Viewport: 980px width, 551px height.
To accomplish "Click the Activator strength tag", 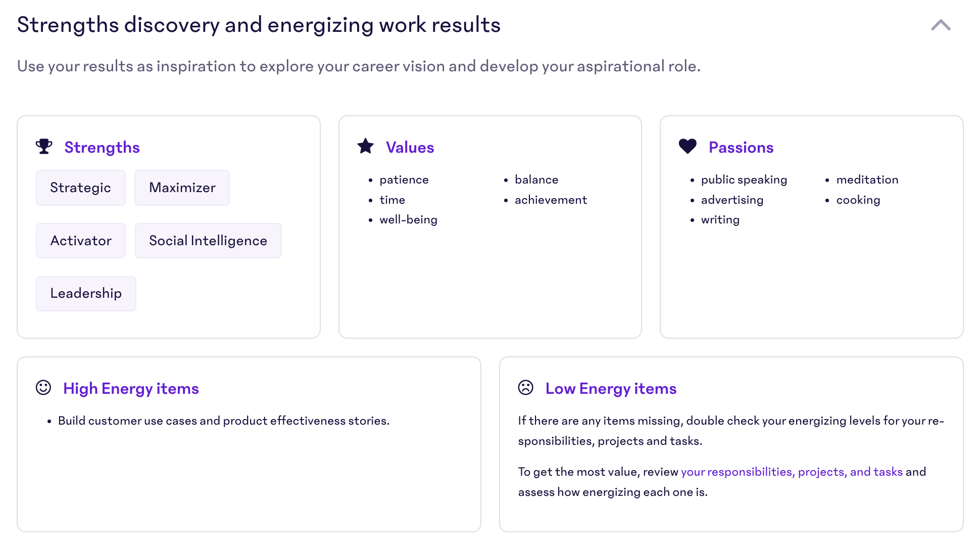I will (81, 241).
